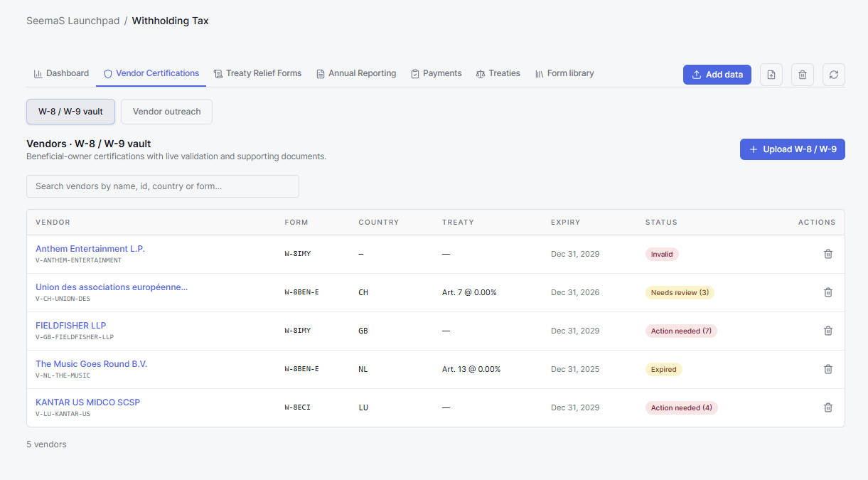Click the Art. 7 @ 0.00% treaty cell

(x=469, y=292)
